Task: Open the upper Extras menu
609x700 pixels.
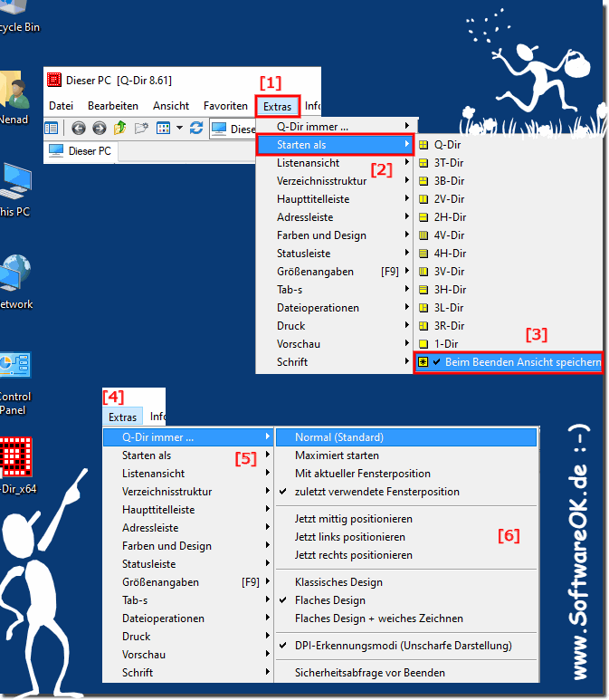Action: (x=278, y=107)
